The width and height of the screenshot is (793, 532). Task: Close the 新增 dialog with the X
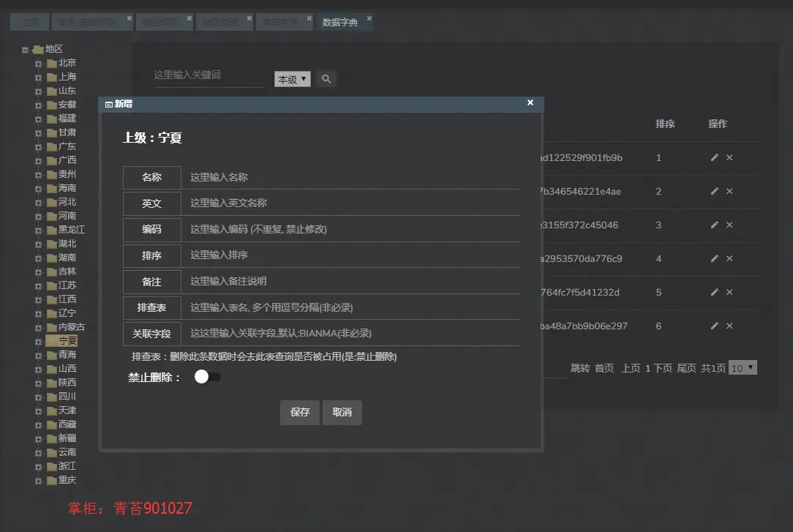tap(530, 102)
